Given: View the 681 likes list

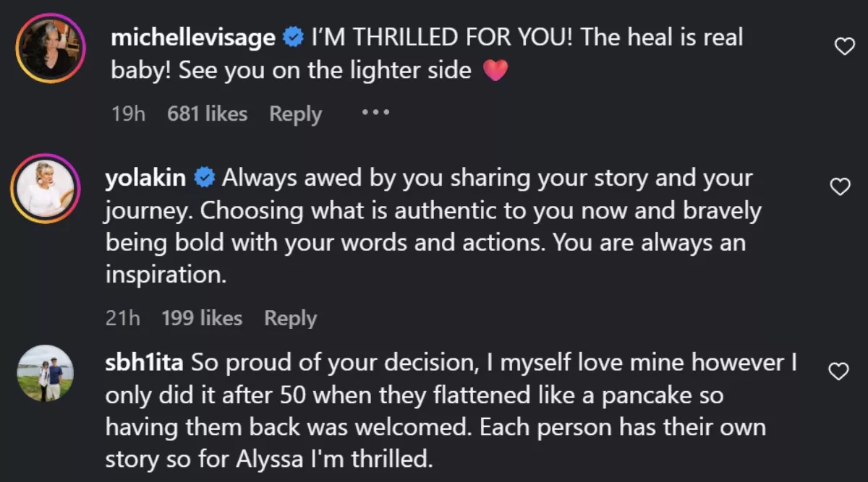Looking at the screenshot, I should (207, 113).
